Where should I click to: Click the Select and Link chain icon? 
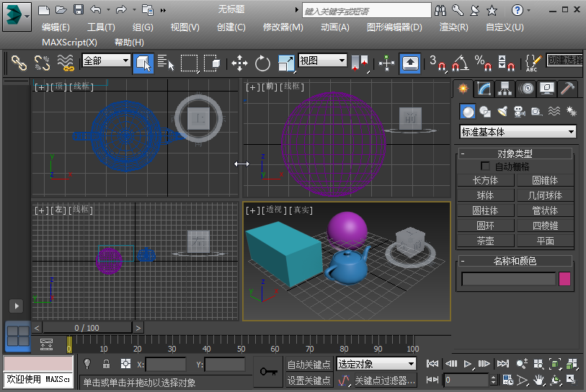[19, 63]
